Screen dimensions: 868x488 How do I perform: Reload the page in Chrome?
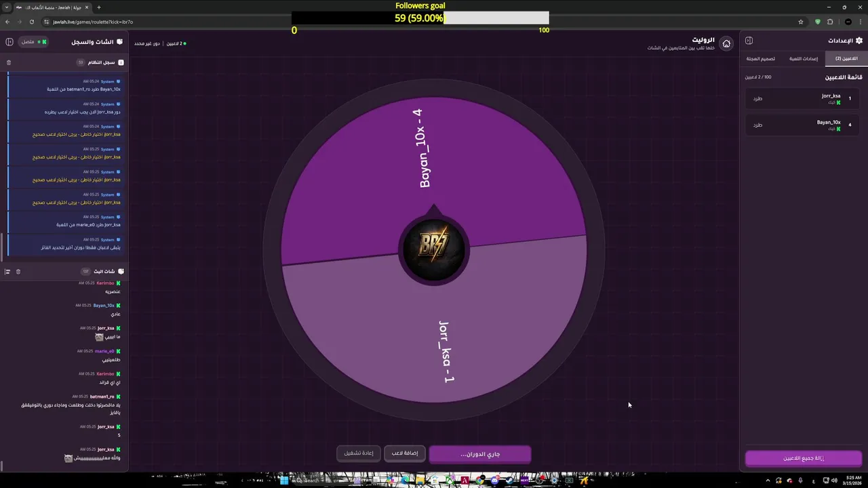(31, 22)
